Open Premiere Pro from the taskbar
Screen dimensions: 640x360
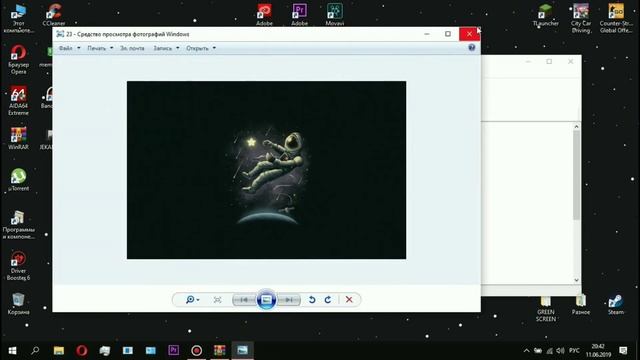[173, 350]
